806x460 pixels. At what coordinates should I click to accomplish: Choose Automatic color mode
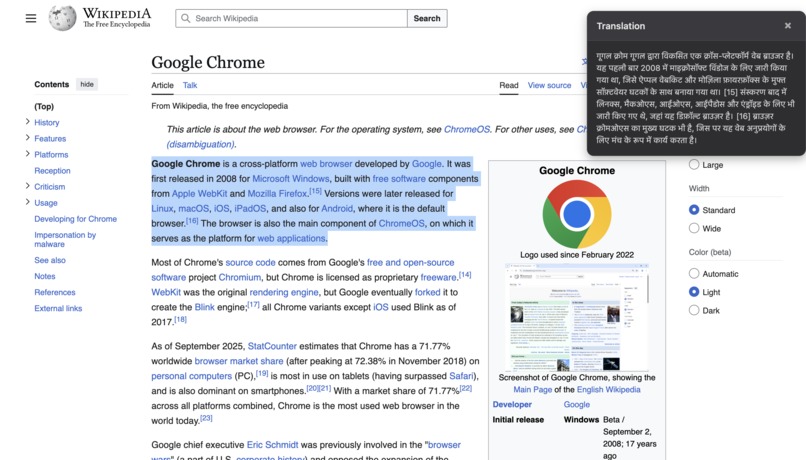(694, 273)
